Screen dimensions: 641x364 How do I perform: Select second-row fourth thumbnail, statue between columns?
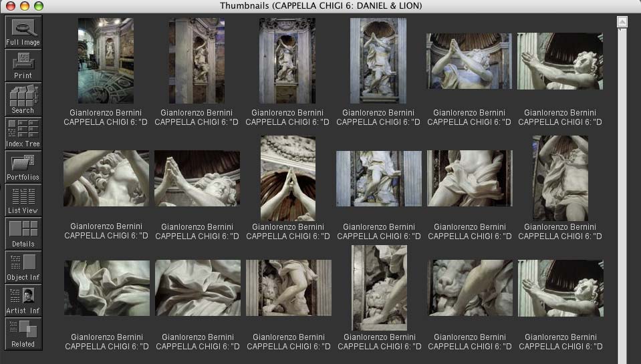click(379, 178)
